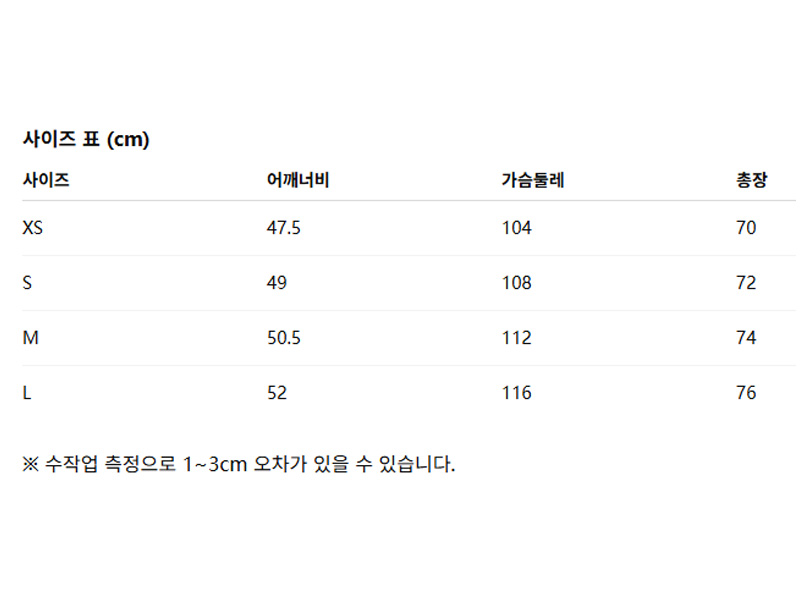Viewport: 800px width, 600px height.
Task: Click the 47.5 shoulder width value
Action: pyautogui.click(x=283, y=228)
